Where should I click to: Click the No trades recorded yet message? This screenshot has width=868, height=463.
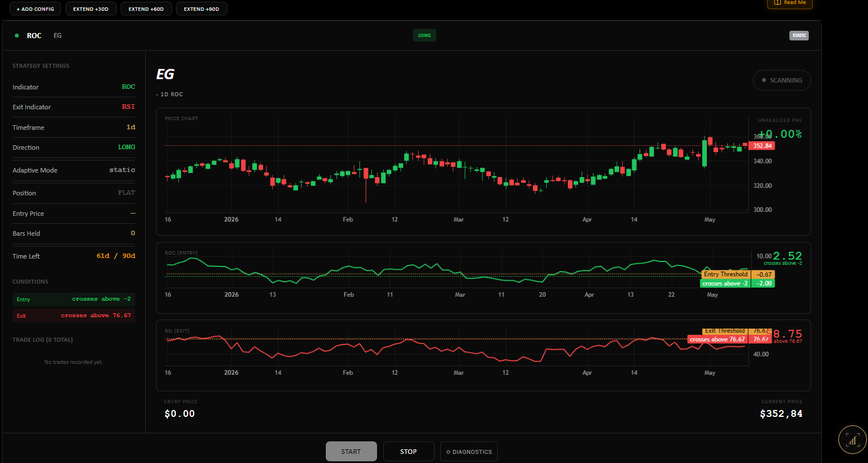73,362
